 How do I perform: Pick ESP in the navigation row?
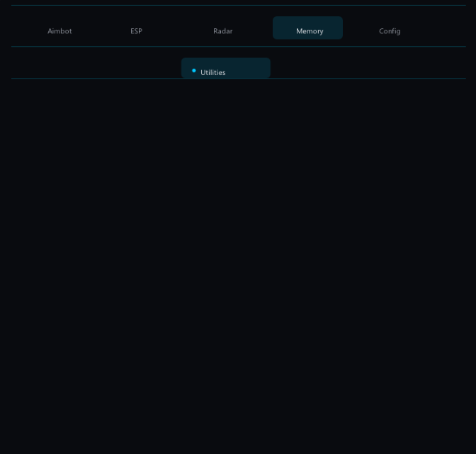[x=136, y=31]
